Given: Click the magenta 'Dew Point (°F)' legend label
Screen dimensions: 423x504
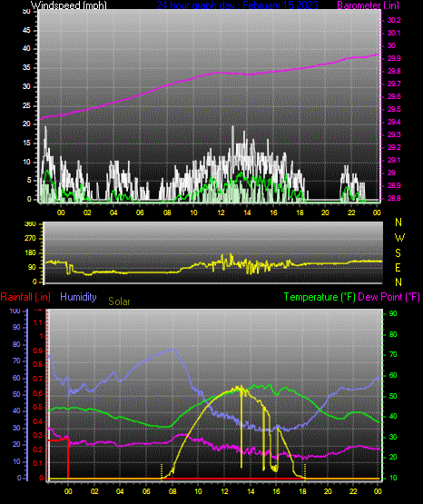Looking at the screenshot, I should [389, 297].
